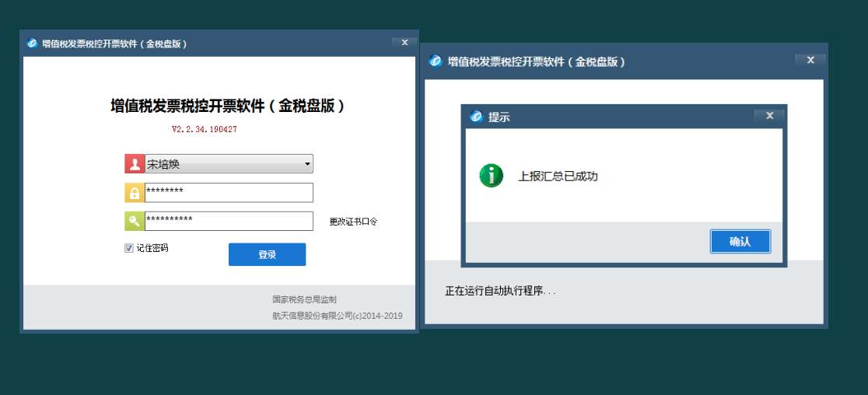Click the app logo in the login window title bar
Screen dimensions: 868x395
32,44
